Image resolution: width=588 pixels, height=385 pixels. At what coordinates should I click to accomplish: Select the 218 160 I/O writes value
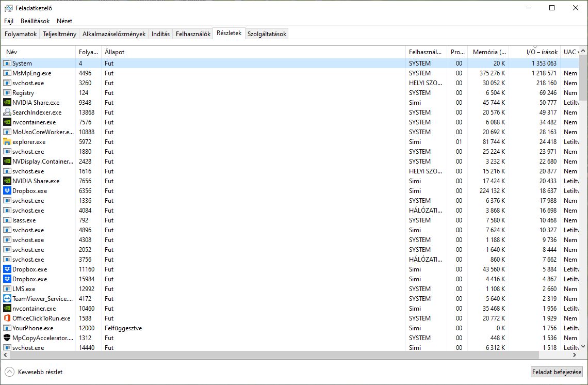tap(546, 83)
